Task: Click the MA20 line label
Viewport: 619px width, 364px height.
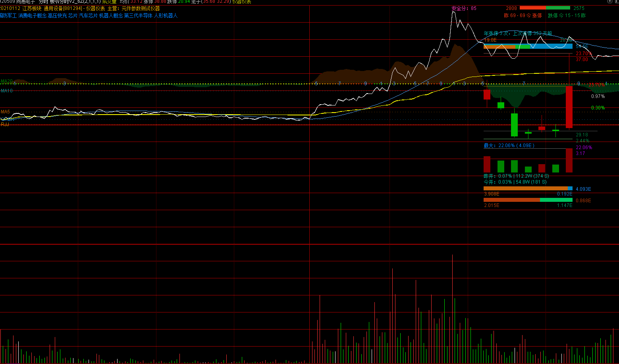Action: click(7, 81)
